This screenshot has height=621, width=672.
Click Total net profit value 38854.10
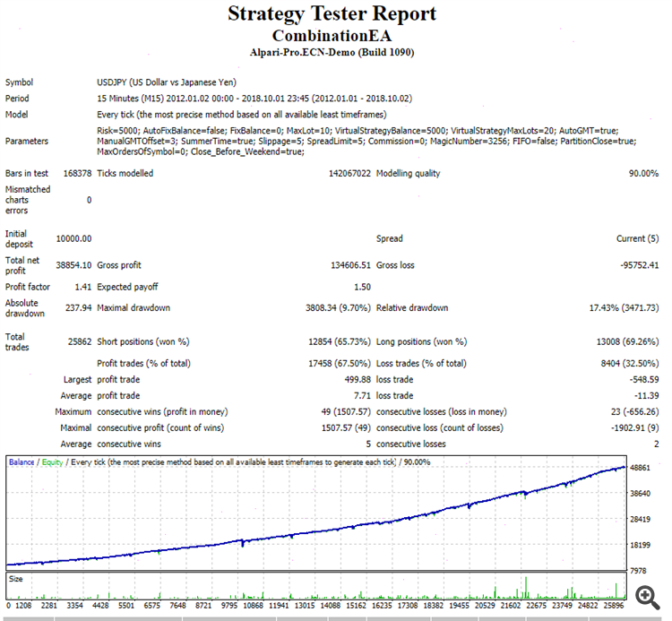tap(73, 265)
